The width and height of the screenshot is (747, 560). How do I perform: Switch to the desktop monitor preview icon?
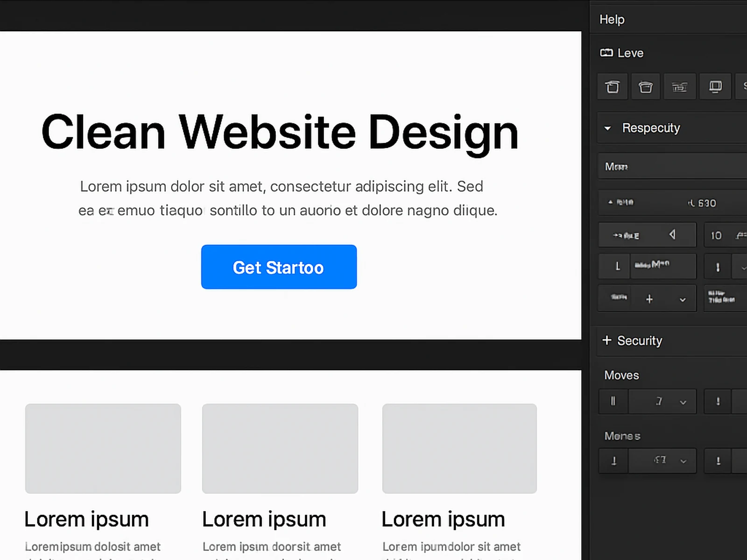click(x=715, y=87)
